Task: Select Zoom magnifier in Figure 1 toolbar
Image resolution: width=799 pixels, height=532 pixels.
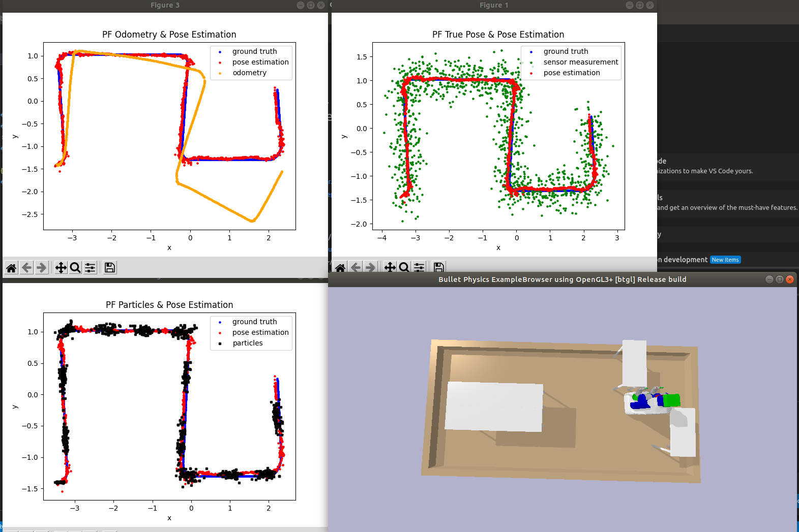Action: click(x=404, y=267)
